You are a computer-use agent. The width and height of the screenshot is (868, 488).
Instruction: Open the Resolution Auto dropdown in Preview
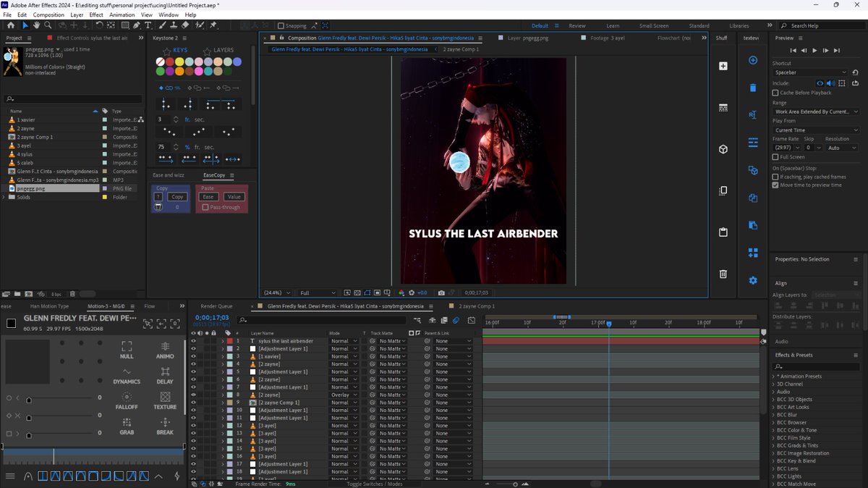pyautogui.click(x=842, y=148)
